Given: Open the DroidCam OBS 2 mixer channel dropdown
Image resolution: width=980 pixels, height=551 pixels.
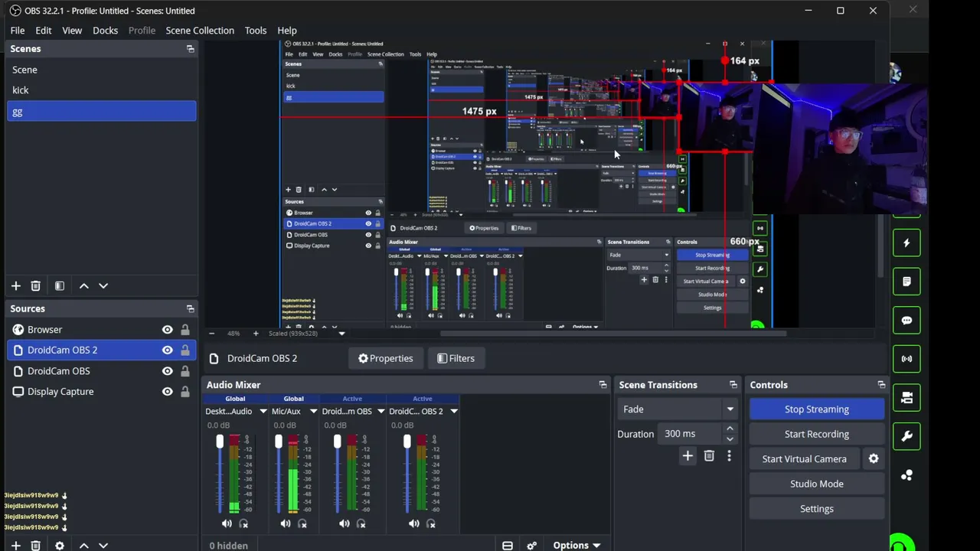Looking at the screenshot, I should click(x=454, y=412).
